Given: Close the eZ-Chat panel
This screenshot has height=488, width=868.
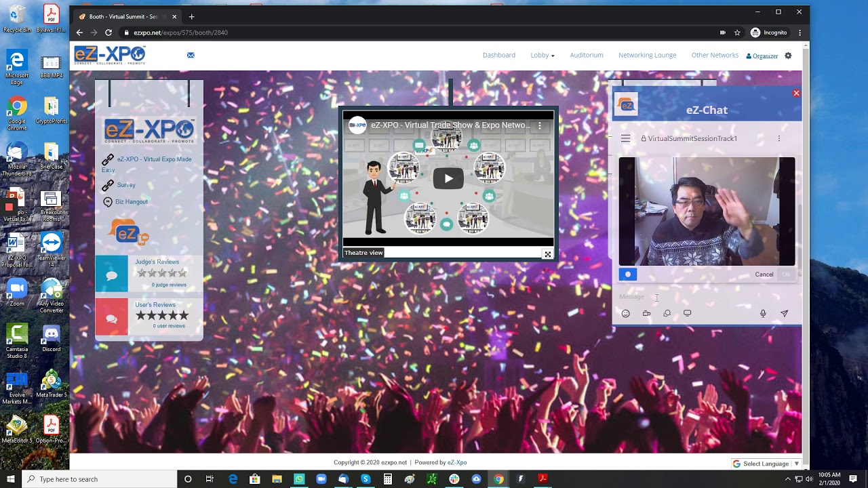Looking at the screenshot, I should [796, 93].
